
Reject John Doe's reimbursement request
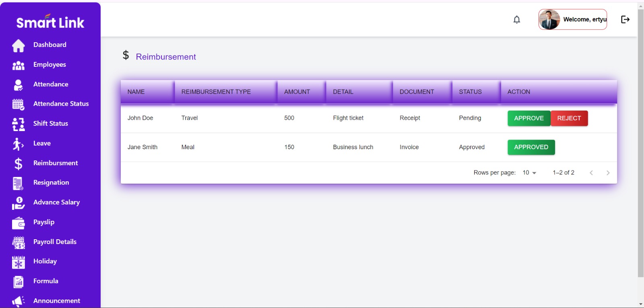(x=569, y=118)
